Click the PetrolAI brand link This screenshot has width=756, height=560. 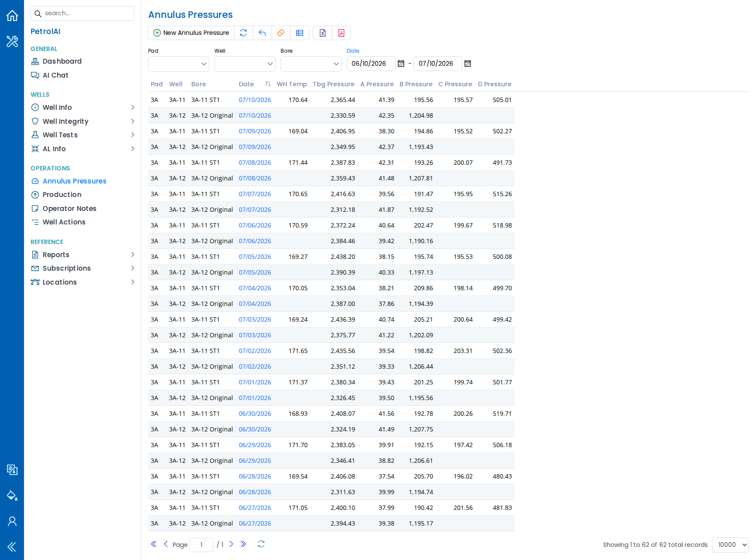pos(45,31)
